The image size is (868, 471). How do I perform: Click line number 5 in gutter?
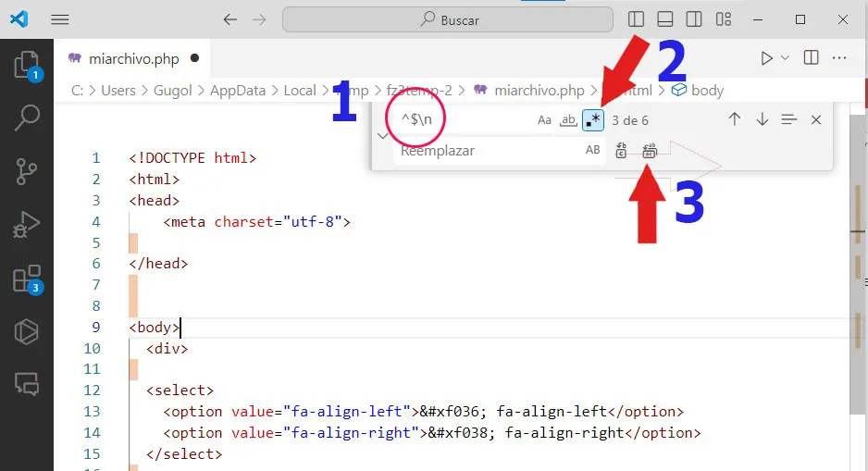pos(95,243)
